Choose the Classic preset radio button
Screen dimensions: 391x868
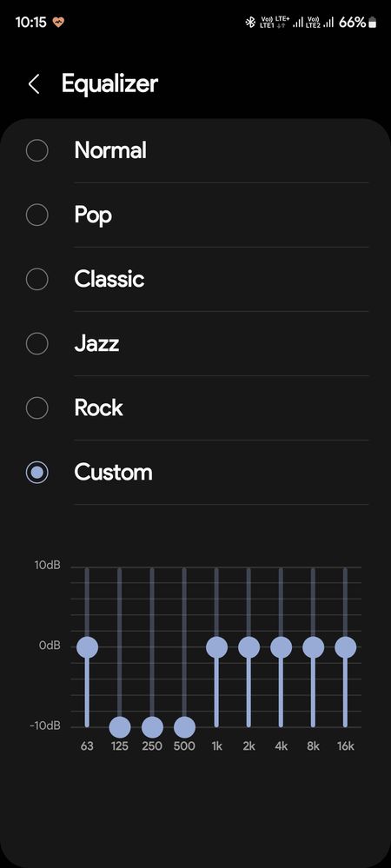37,279
